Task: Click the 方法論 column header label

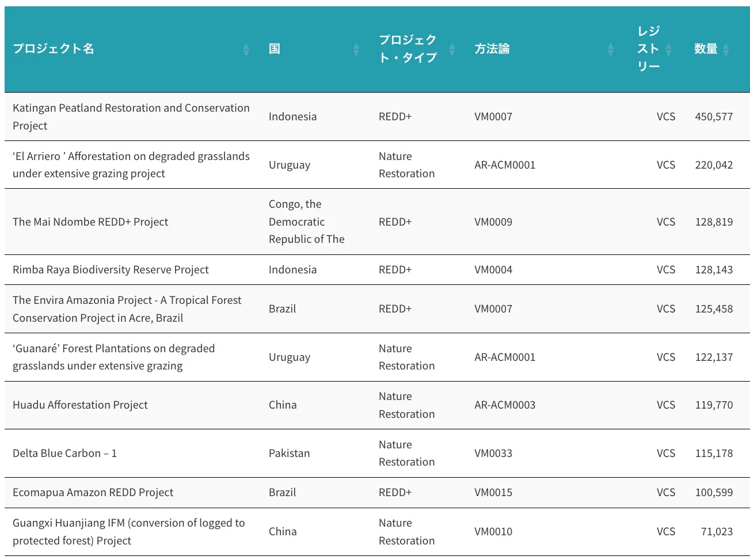Action: pos(492,49)
